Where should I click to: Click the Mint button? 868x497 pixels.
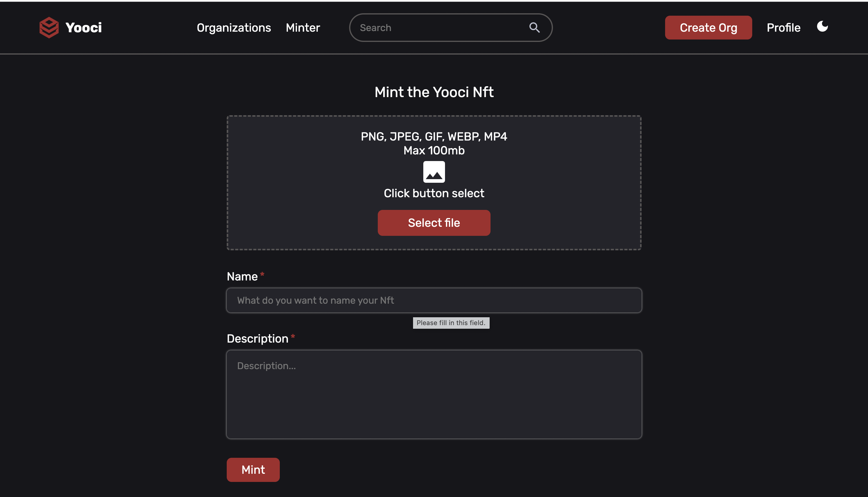click(x=253, y=470)
